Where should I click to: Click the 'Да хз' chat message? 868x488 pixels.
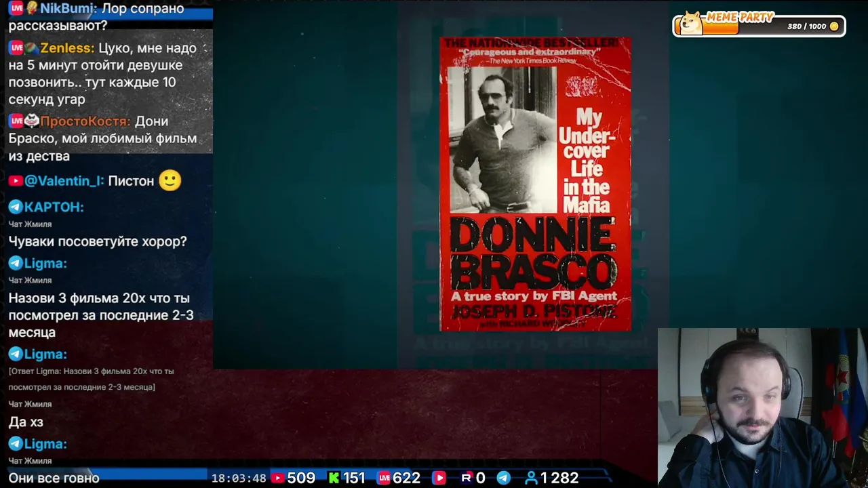[x=26, y=422]
